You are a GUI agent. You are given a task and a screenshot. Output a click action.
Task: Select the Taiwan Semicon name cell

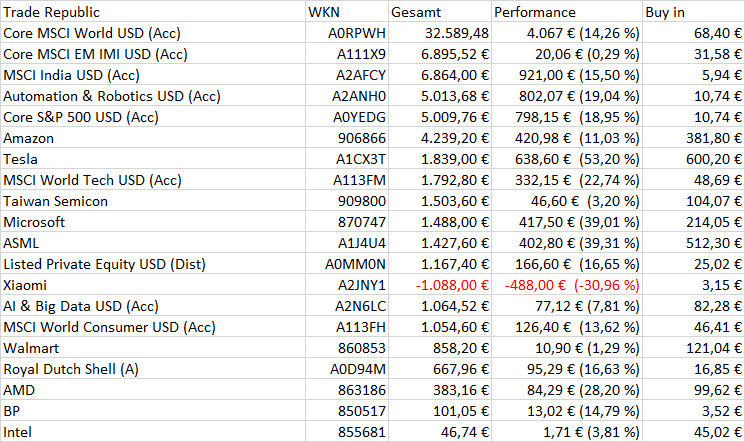[152, 201]
